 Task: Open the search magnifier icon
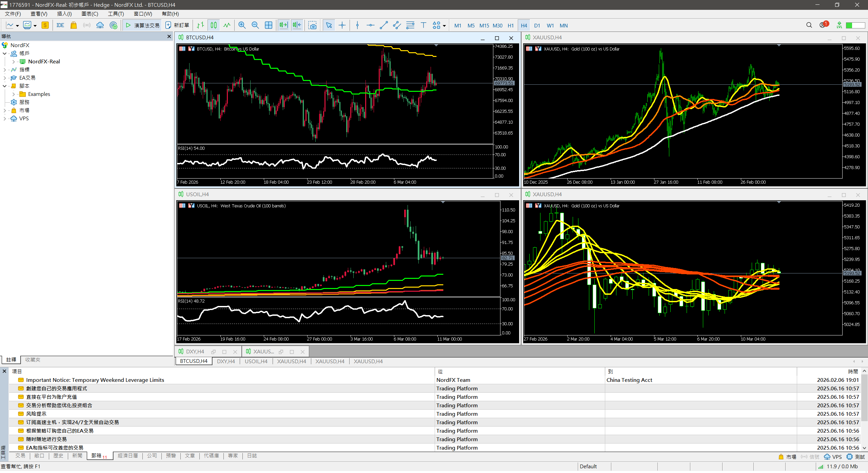click(809, 25)
